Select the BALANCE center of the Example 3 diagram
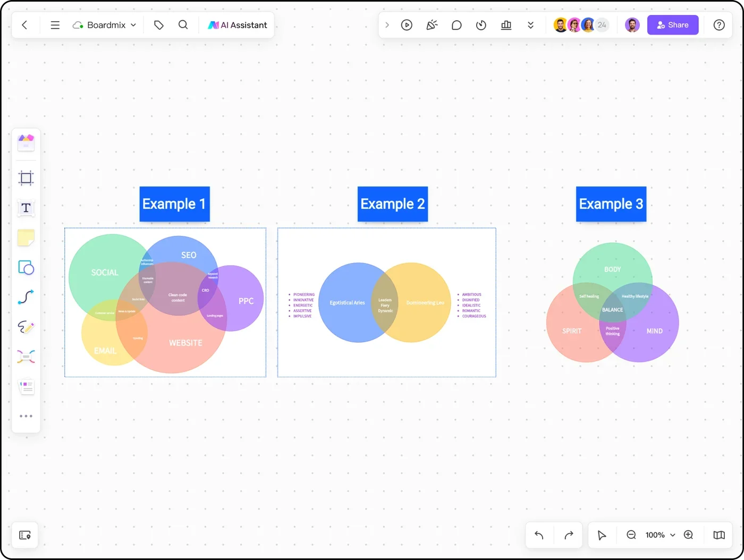The width and height of the screenshot is (744, 560). 612,310
